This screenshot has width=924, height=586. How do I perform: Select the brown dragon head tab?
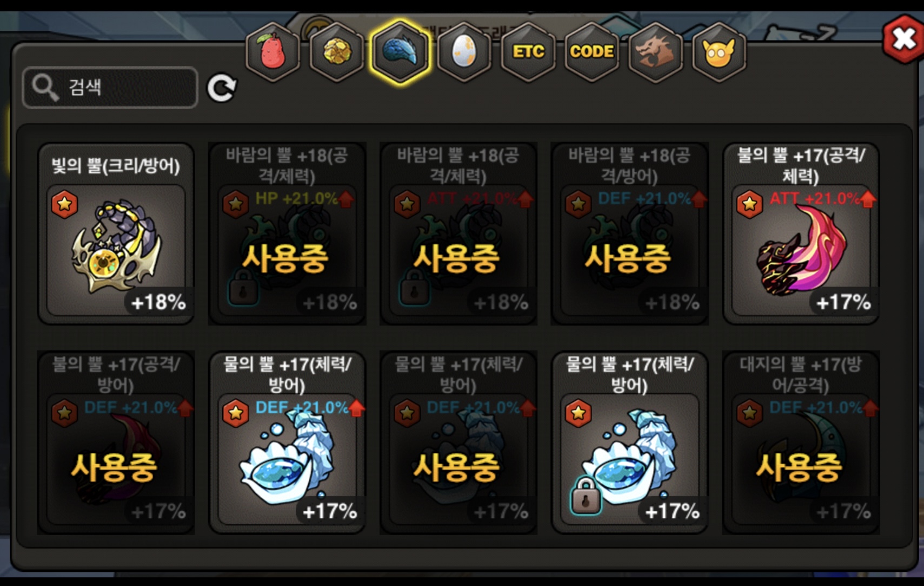655,52
